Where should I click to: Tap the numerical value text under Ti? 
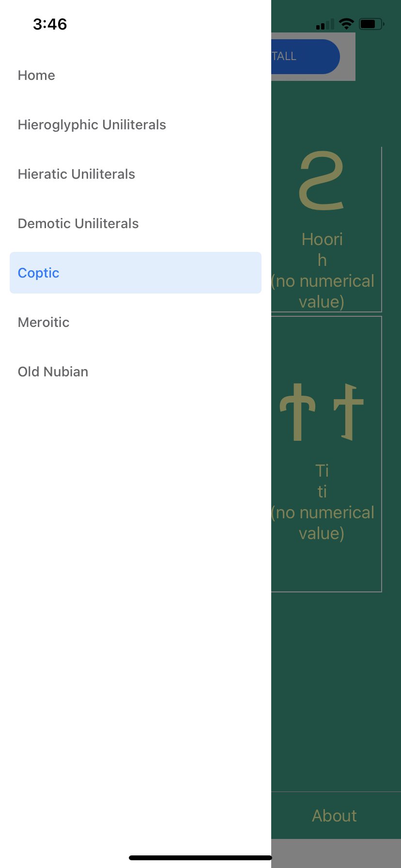pos(323,523)
